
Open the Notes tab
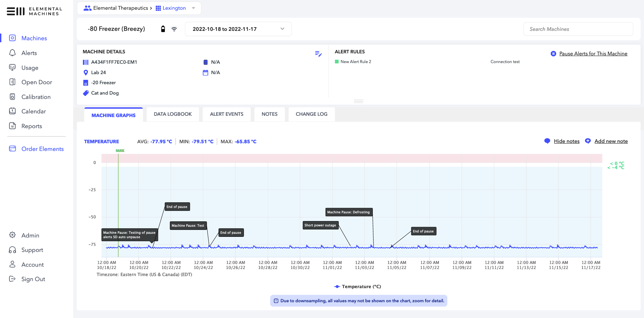click(x=269, y=114)
